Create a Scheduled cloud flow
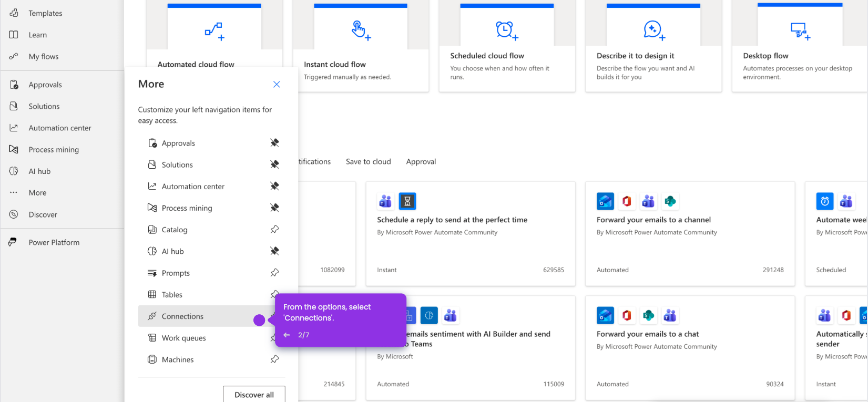 pyautogui.click(x=507, y=46)
